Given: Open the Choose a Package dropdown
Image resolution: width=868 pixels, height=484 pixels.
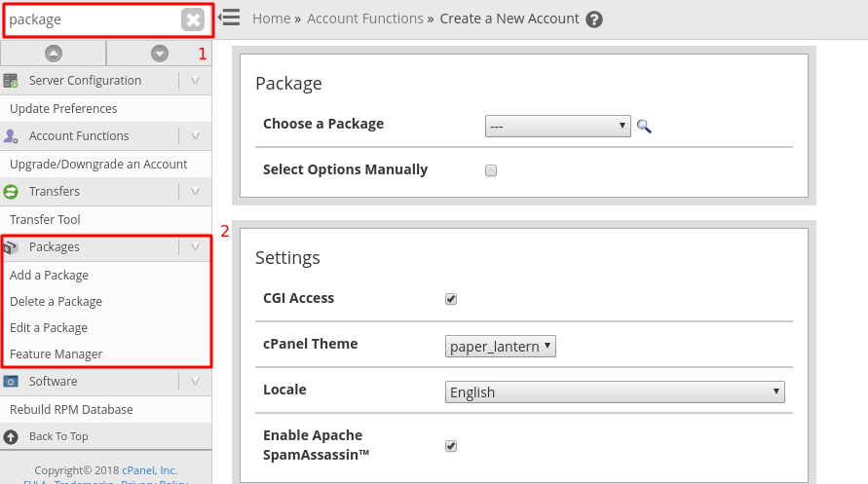Looking at the screenshot, I should click(557, 127).
